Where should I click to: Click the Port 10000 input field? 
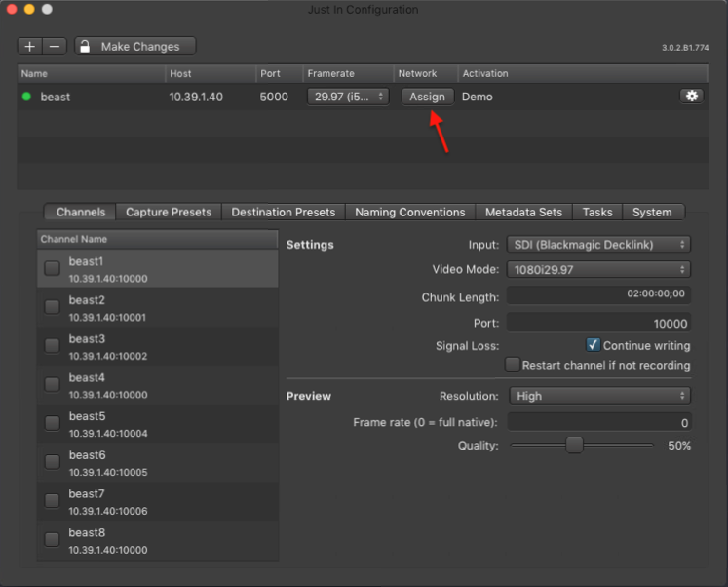[x=598, y=323]
